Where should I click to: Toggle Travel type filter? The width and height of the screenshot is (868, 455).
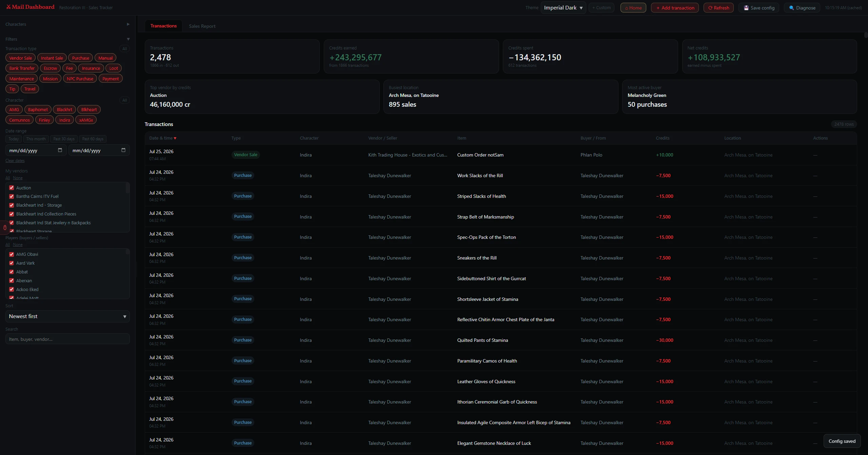click(x=30, y=89)
